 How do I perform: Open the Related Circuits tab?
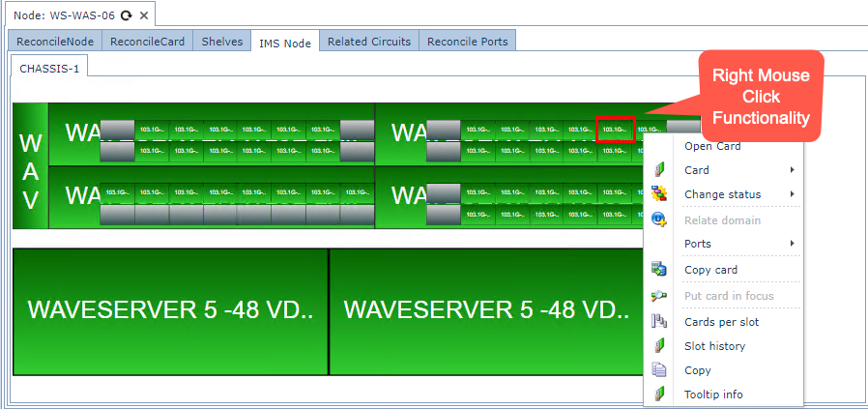368,42
